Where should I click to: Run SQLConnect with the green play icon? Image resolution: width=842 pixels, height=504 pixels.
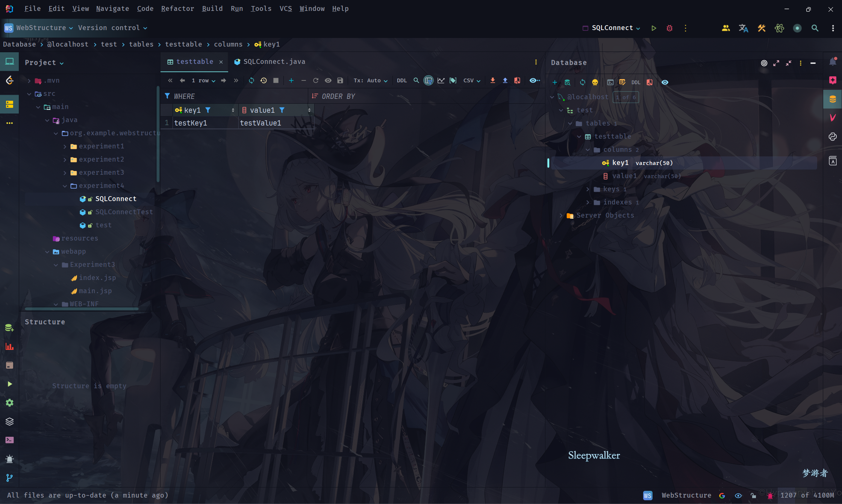pyautogui.click(x=654, y=28)
